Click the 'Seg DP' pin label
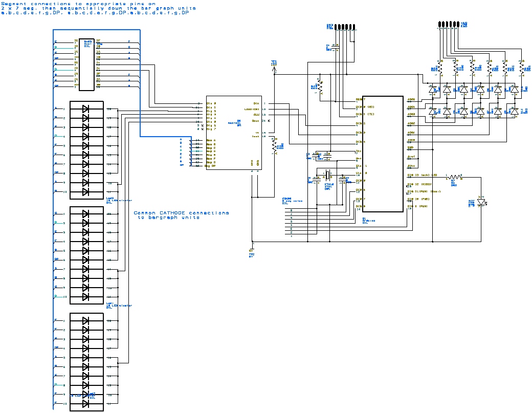This screenshot has height=413, width=532. pyautogui.click(x=210, y=166)
